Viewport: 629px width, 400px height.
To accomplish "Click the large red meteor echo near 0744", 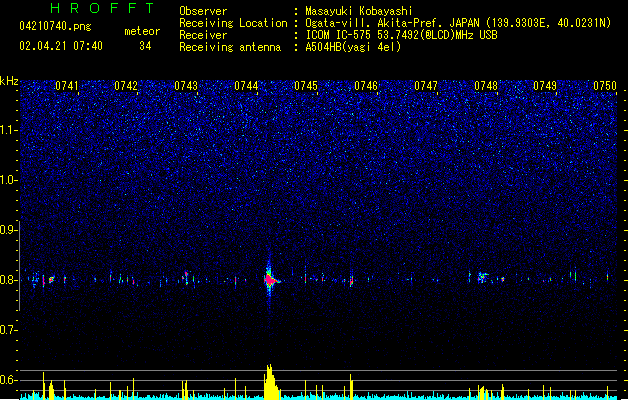I will [270, 279].
